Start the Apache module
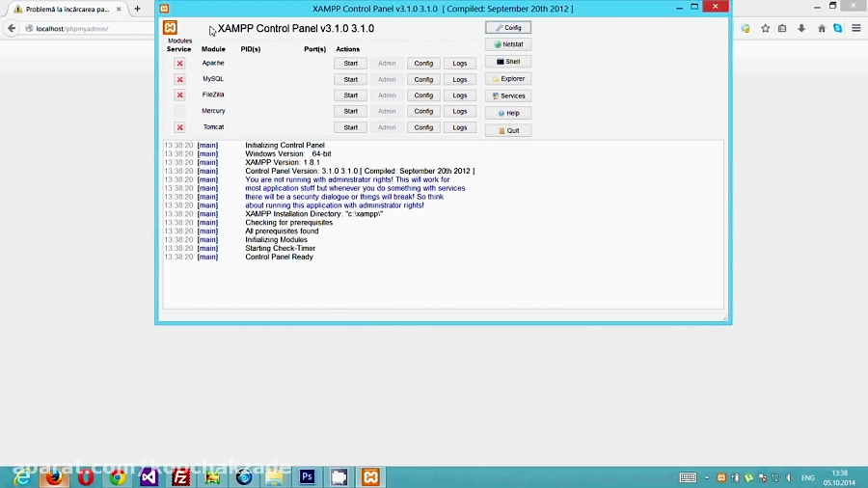868x488 pixels. (x=350, y=63)
